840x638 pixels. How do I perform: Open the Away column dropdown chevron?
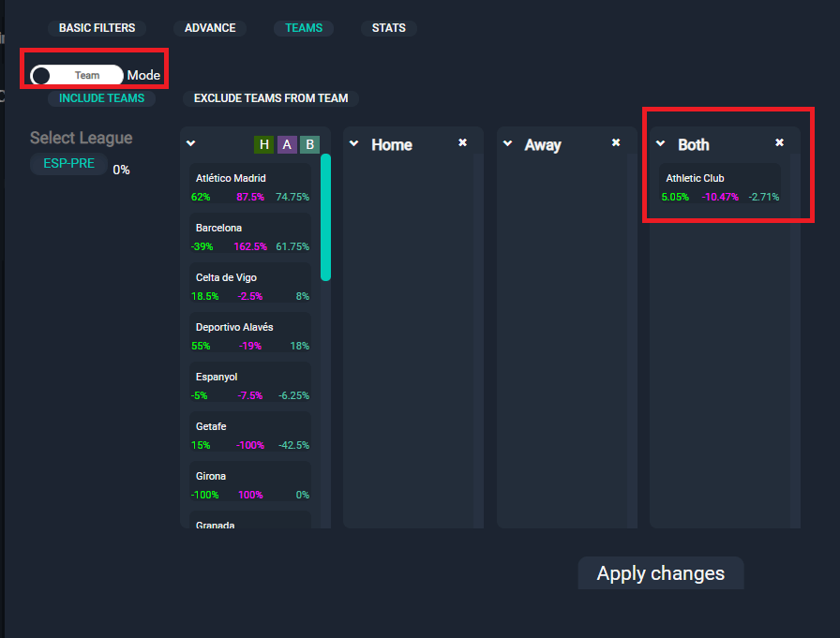507,144
